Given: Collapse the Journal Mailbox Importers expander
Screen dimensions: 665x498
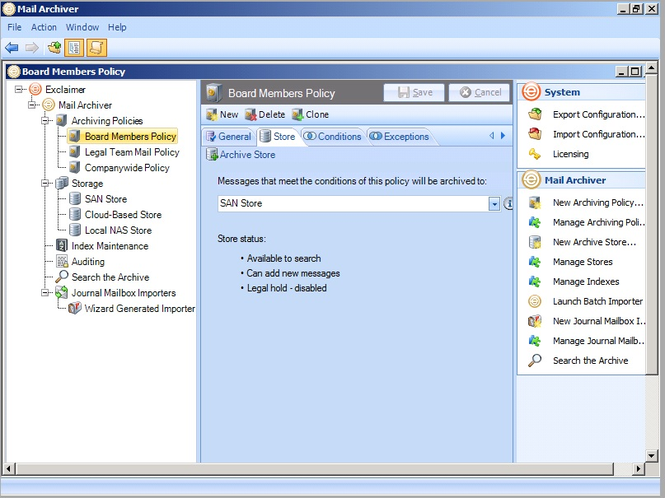Looking at the screenshot, I should click(x=45, y=293).
